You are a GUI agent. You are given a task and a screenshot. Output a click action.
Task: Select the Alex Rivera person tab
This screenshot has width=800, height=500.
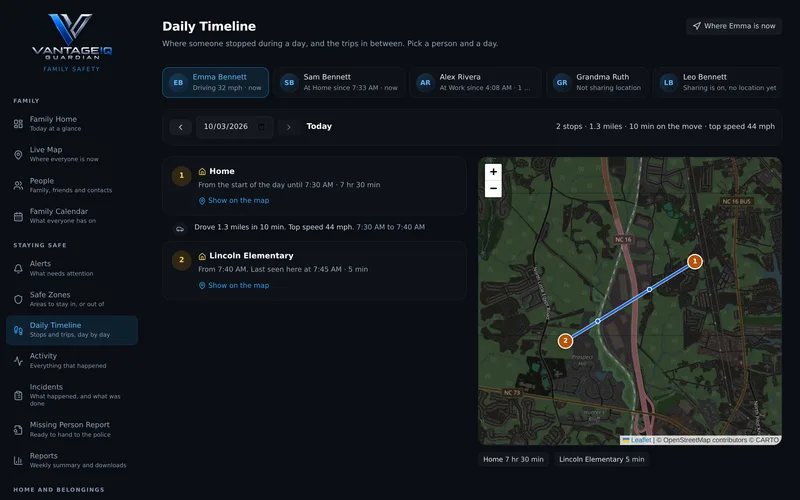(x=476, y=82)
